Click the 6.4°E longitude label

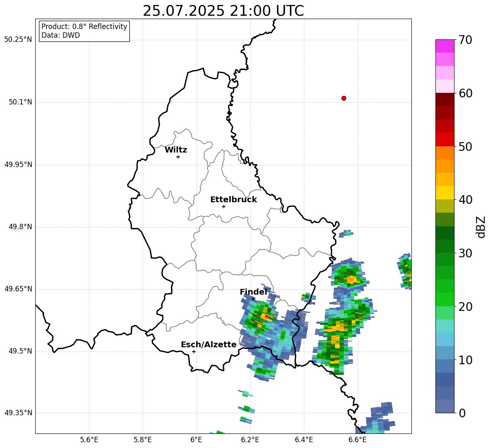coord(304,440)
